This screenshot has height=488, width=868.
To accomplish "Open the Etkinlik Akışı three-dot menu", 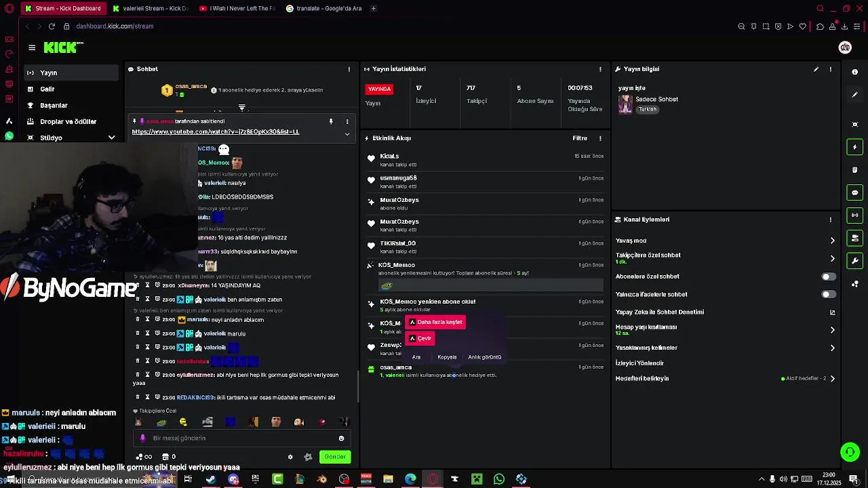I will point(600,138).
